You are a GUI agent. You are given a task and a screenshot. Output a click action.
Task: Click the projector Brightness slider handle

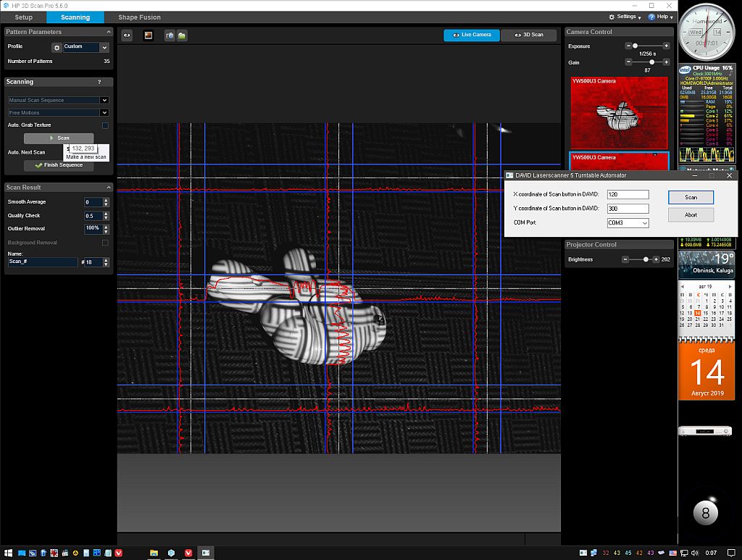tap(646, 259)
